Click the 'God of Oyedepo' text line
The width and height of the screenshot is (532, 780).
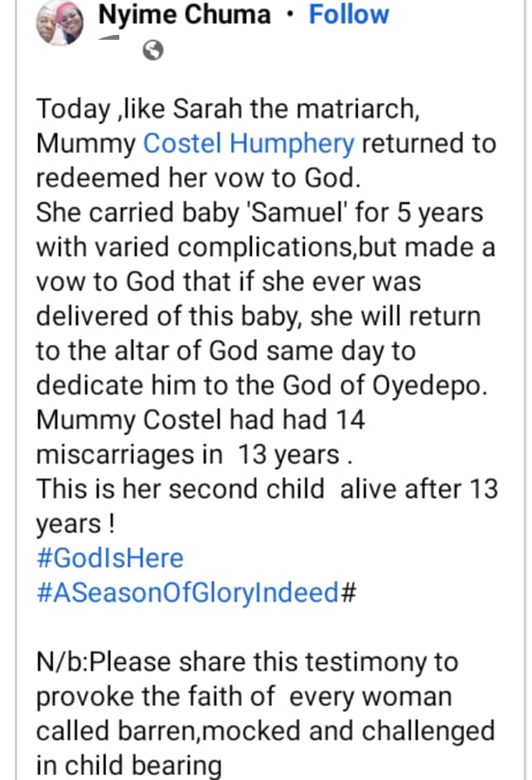pyautogui.click(x=262, y=385)
